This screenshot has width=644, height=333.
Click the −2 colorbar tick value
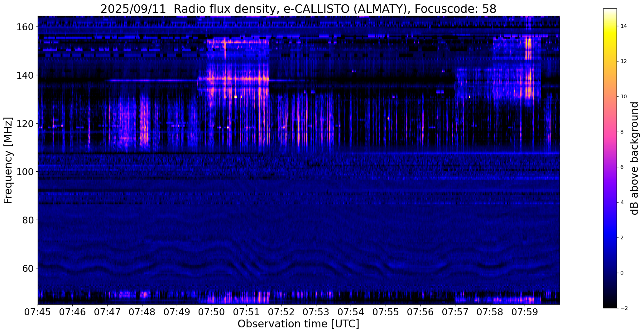pos(624,308)
